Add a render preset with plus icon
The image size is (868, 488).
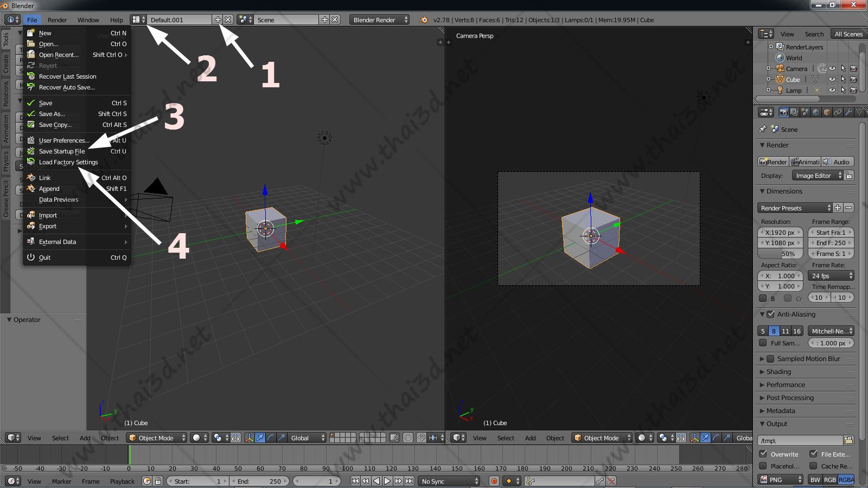(x=838, y=208)
